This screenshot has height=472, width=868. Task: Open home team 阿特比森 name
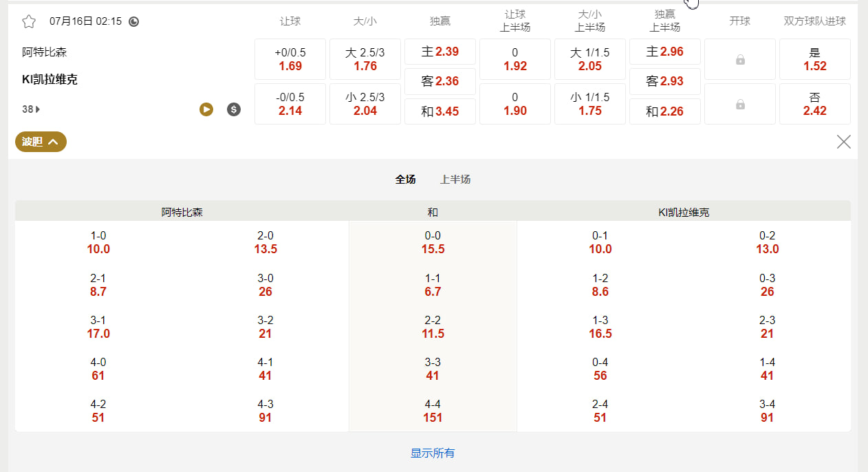[x=44, y=52]
